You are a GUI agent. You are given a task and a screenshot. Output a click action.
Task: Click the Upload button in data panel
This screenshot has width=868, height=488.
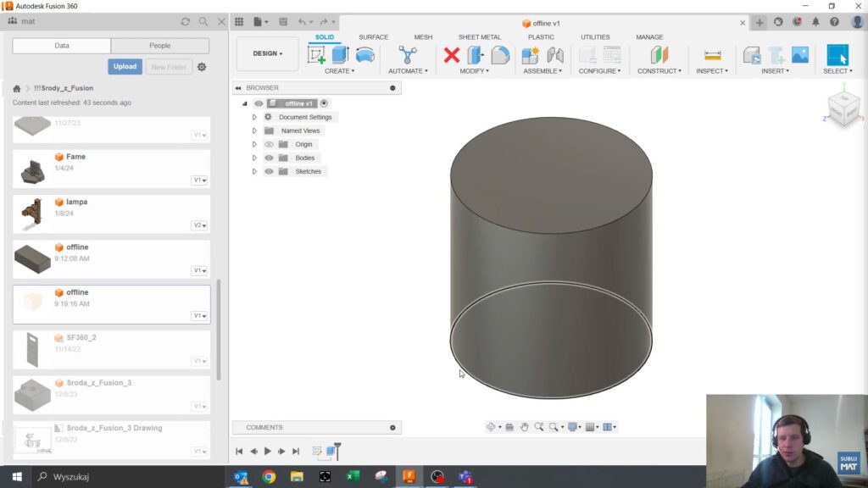[x=125, y=65]
